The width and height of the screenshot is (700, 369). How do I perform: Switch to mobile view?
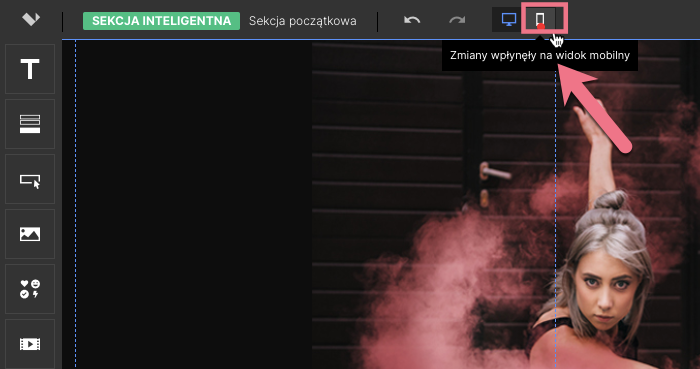[x=540, y=20]
